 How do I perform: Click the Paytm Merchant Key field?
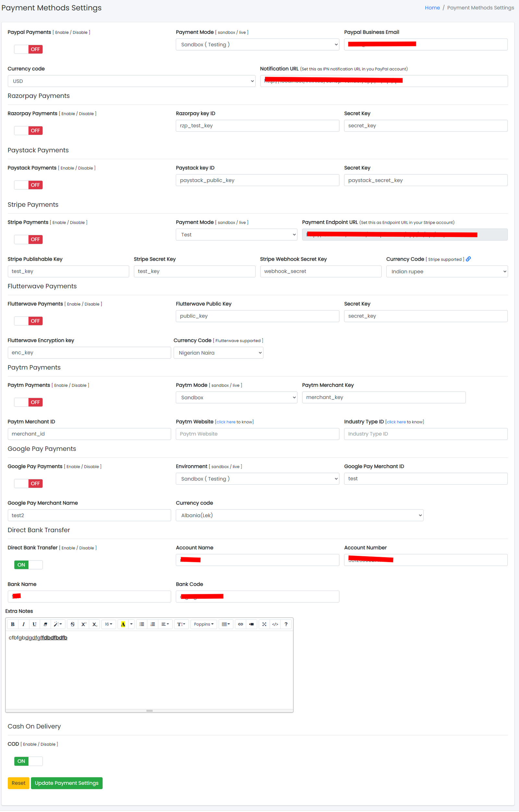click(x=384, y=397)
